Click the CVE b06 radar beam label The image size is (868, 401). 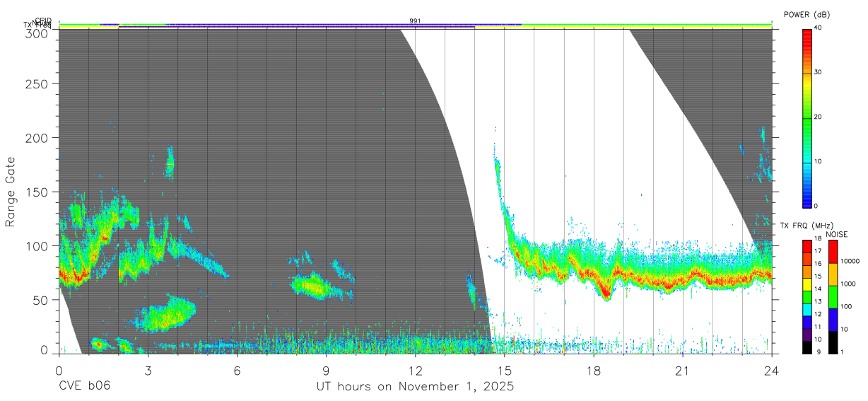(84, 387)
